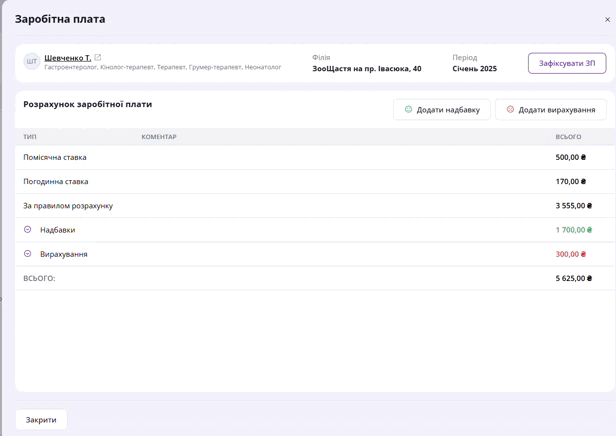The image size is (616, 436).
Task: Click the ВСЬОГО: total row label
Action: 39,278
